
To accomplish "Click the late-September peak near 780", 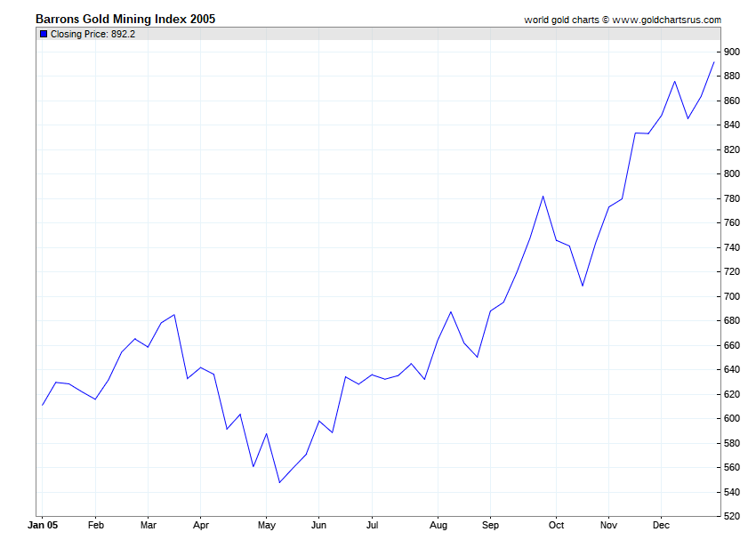I will click(543, 197).
